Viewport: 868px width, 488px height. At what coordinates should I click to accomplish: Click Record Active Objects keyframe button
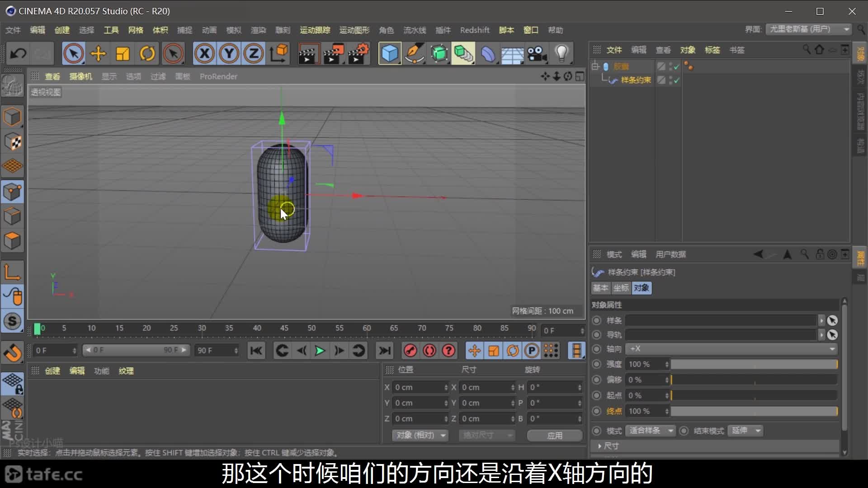pyautogui.click(x=410, y=351)
